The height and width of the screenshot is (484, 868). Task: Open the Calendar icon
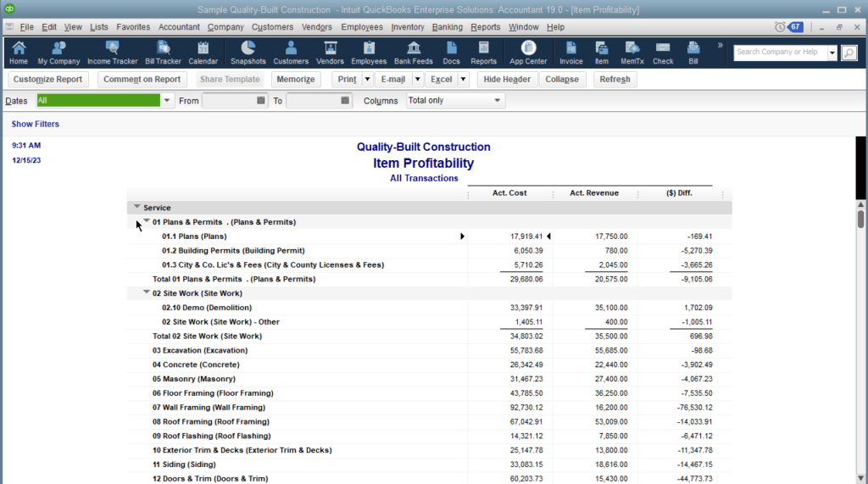click(203, 53)
